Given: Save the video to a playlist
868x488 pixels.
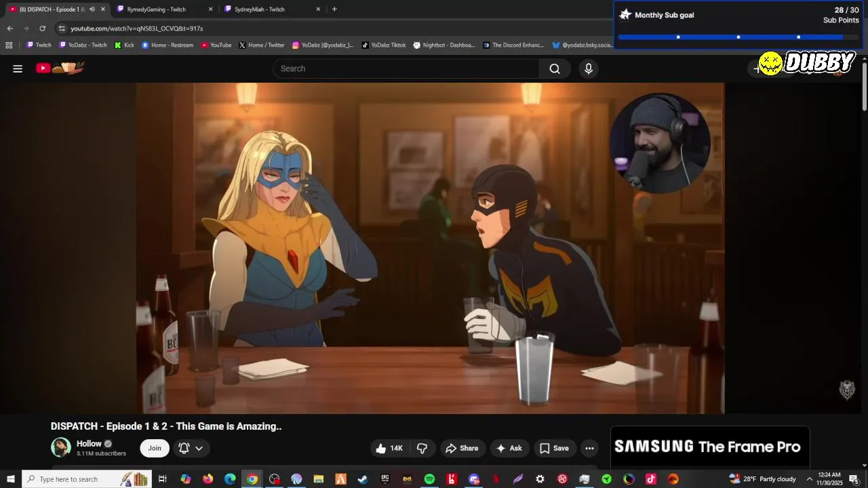Looking at the screenshot, I should [554, 448].
